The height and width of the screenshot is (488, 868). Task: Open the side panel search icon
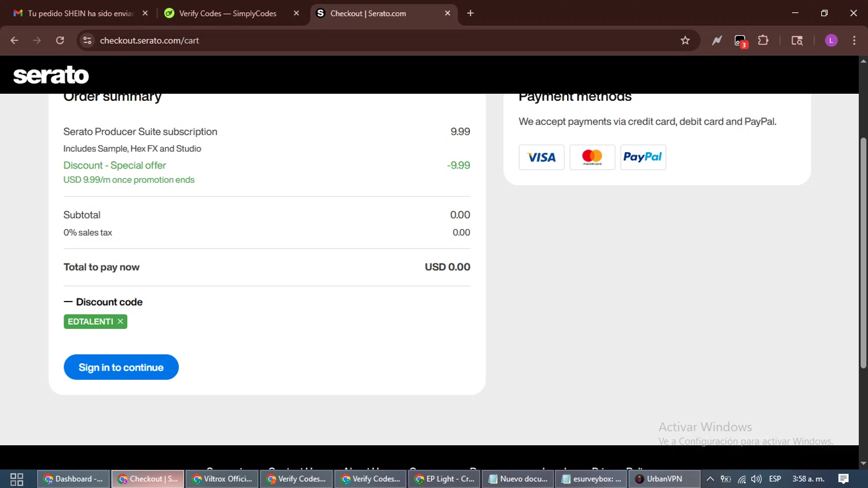pos(797,41)
